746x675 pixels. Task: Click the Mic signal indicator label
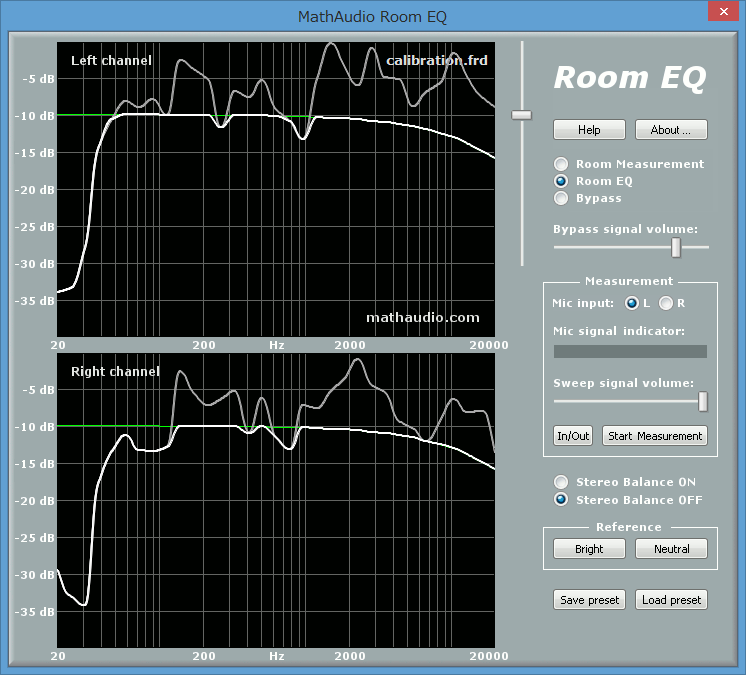point(618,331)
